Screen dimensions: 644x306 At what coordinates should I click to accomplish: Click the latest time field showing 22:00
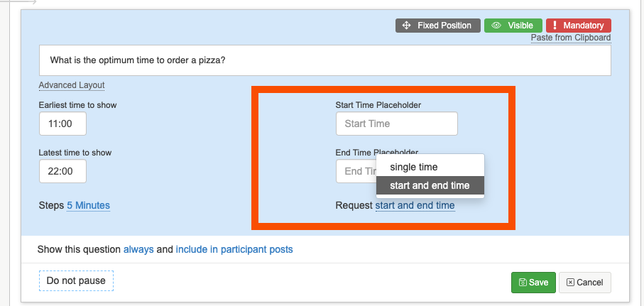tap(62, 171)
